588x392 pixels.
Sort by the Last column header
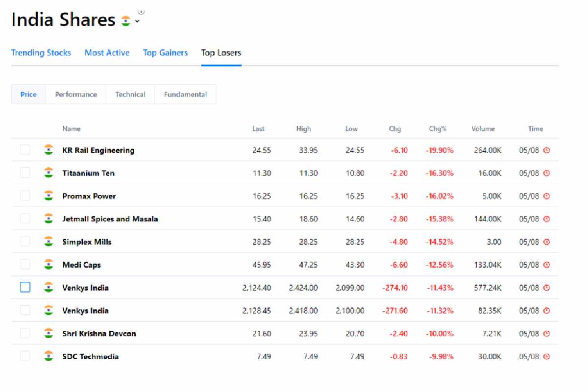coord(258,129)
